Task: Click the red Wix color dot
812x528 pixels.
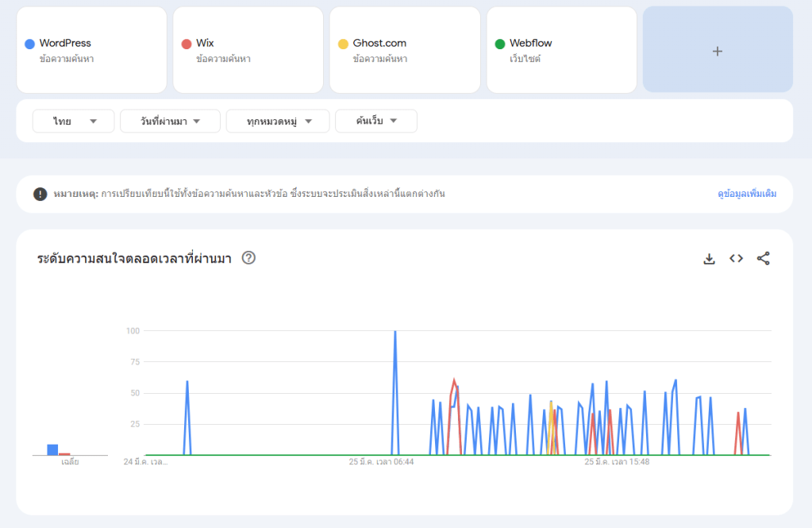Action: (x=186, y=44)
